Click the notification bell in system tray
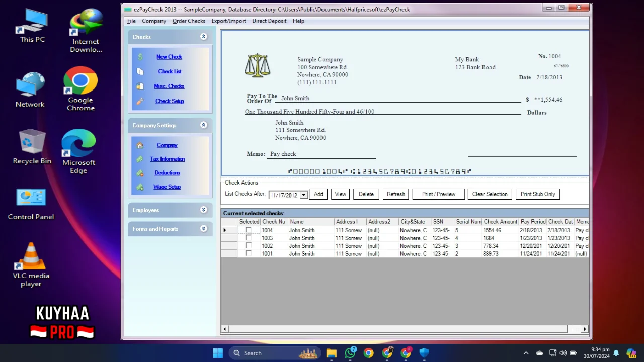 tap(616, 353)
